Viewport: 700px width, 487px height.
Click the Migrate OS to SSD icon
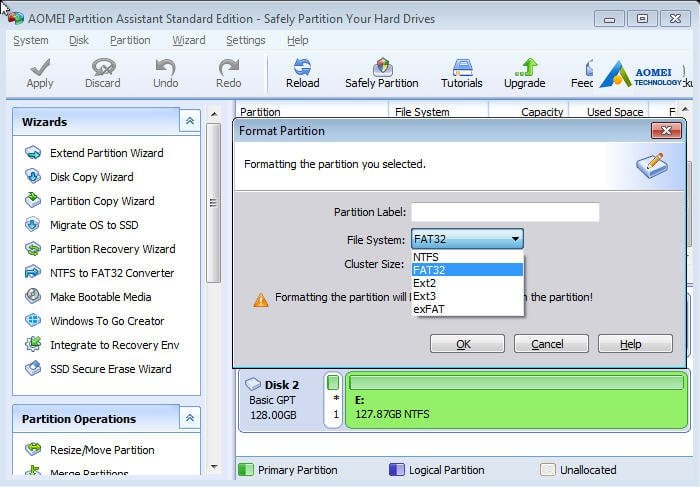33,225
